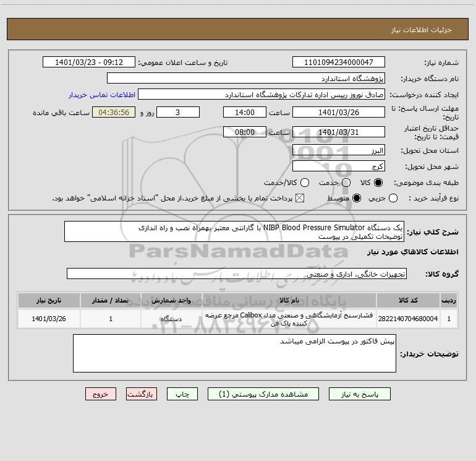The width and height of the screenshot is (476, 461).
Task: Click the countdown timer 04:36:56 field
Action: (114, 112)
